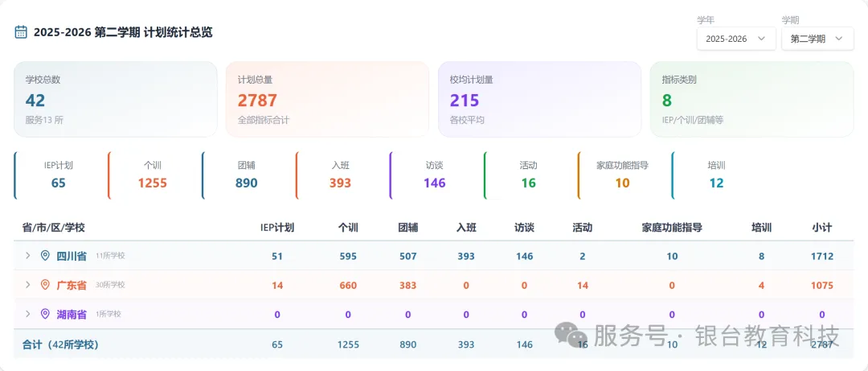Click the 合计 row 个训 total 1255
Image resolution: width=868 pixels, height=371 pixels.
[x=348, y=344]
